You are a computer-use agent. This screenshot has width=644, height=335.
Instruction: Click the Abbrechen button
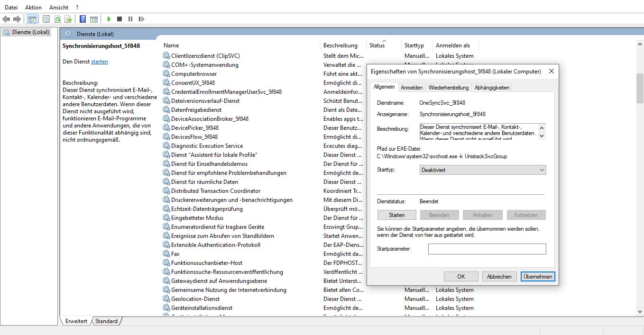point(499,277)
